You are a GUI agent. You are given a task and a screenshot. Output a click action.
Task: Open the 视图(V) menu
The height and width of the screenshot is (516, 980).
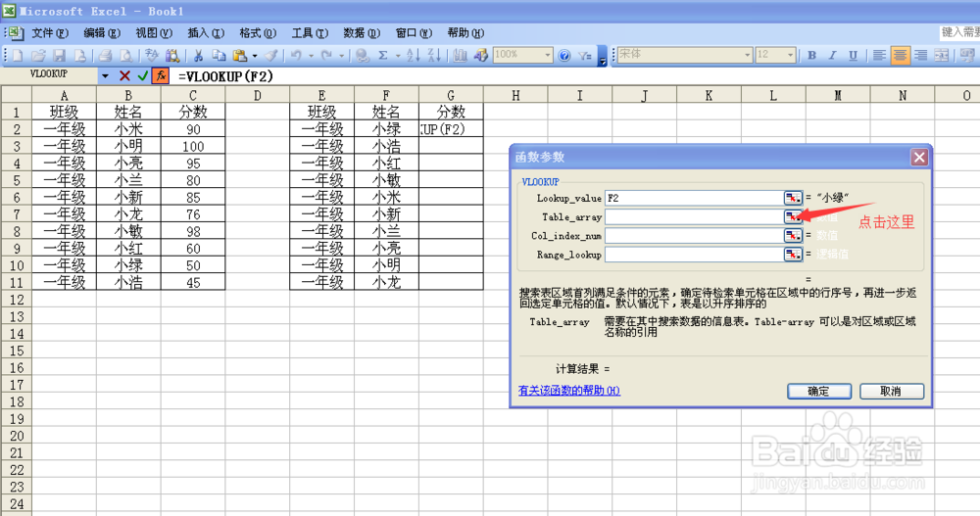coord(154,32)
